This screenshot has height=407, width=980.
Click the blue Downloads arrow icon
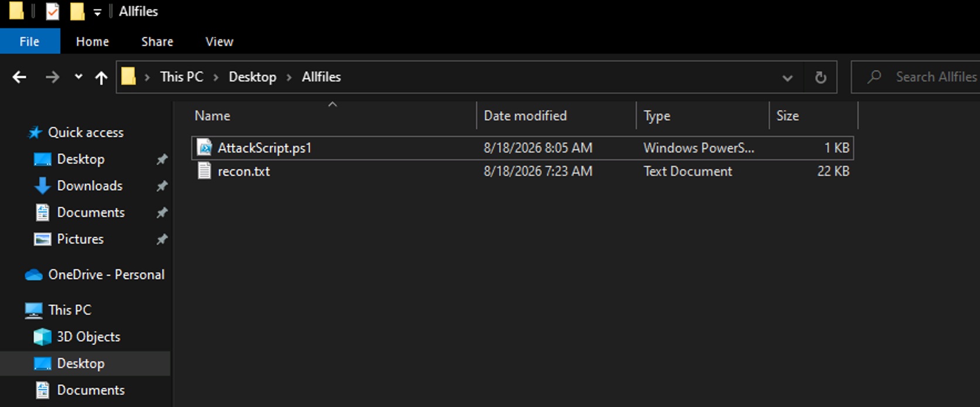[42, 186]
